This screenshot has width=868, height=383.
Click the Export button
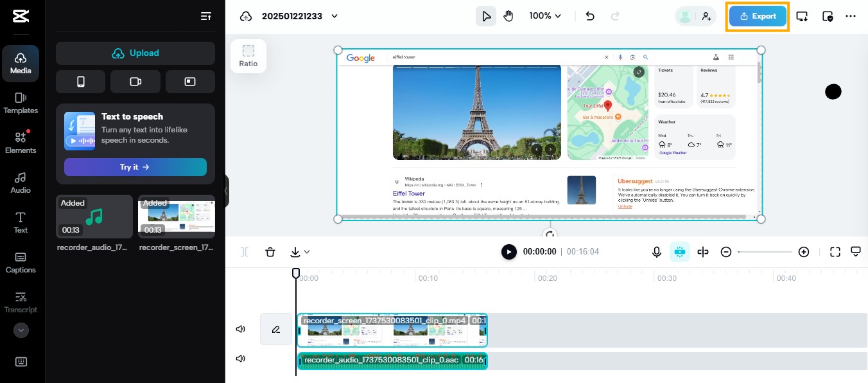coord(758,16)
